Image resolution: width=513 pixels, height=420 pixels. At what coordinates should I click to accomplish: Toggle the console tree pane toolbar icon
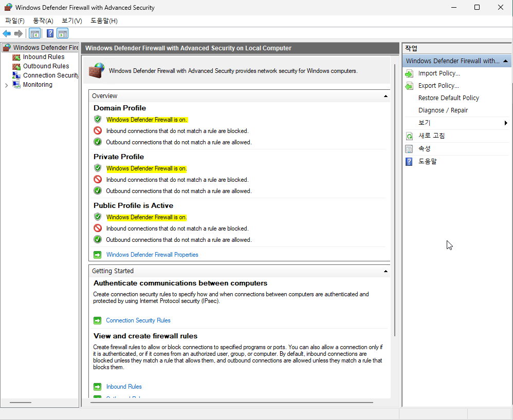point(34,33)
